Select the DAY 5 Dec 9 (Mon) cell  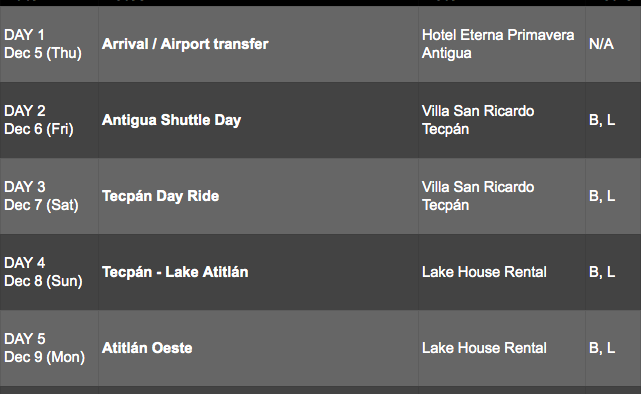(x=49, y=348)
